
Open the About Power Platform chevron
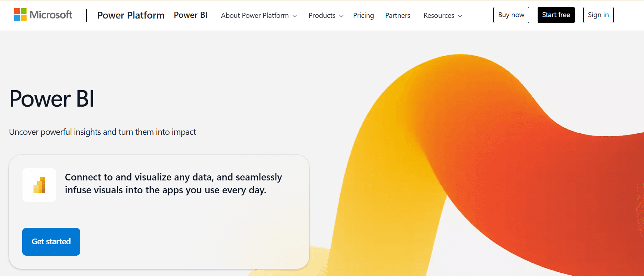tap(295, 16)
